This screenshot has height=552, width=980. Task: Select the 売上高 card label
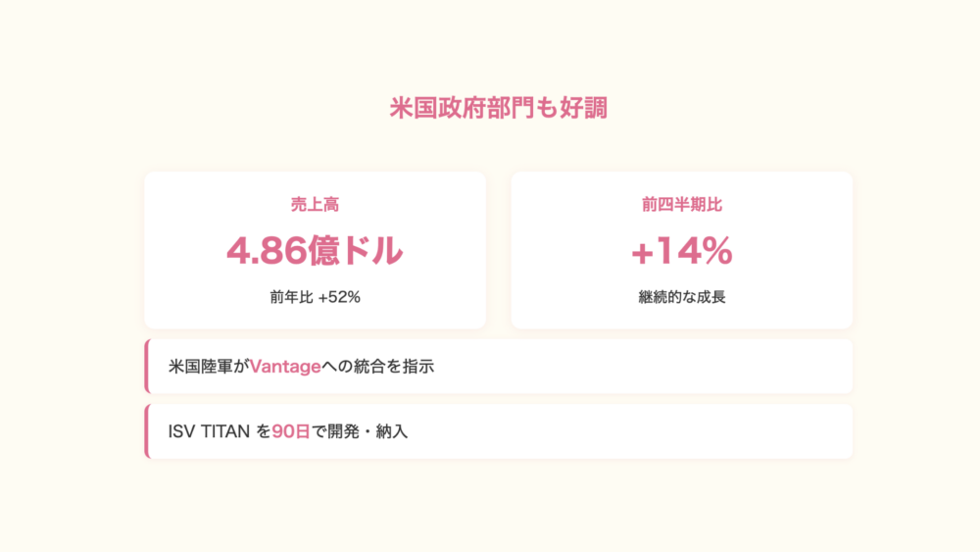pyautogui.click(x=315, y=205)
